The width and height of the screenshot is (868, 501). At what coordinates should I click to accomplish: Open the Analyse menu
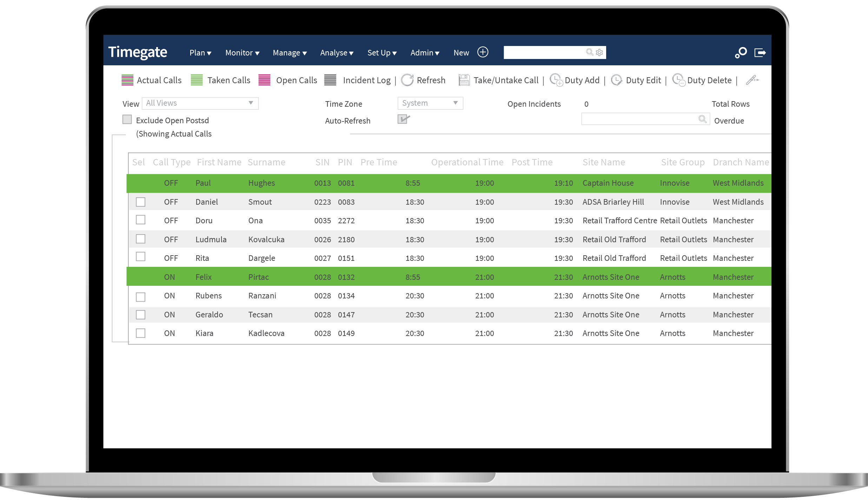click(x=336, y=53)
